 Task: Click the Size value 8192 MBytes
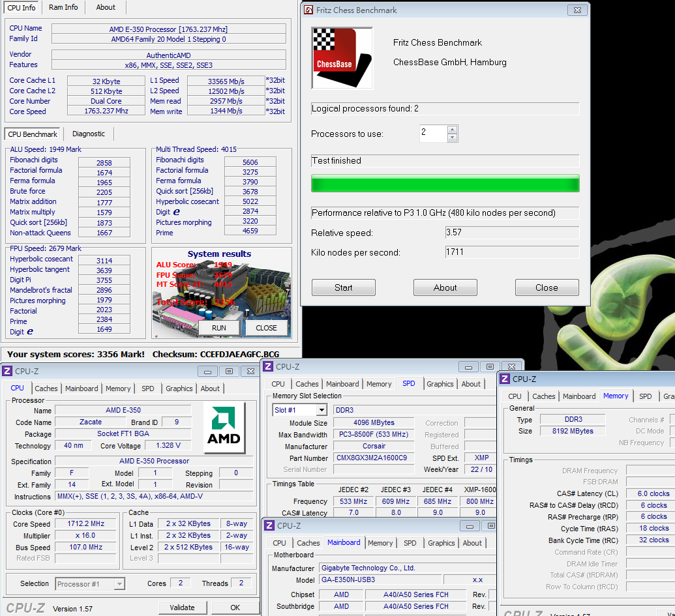[573, 431]
